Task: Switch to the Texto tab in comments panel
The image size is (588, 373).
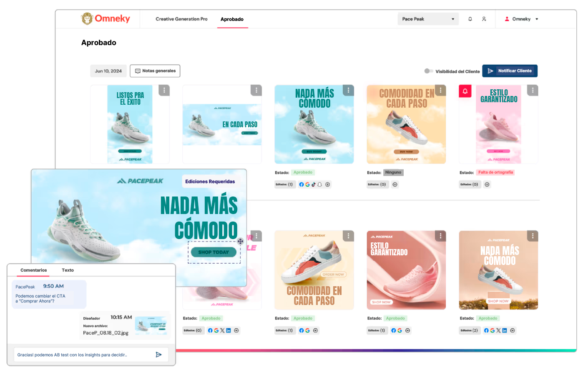Action: (68, 270)
